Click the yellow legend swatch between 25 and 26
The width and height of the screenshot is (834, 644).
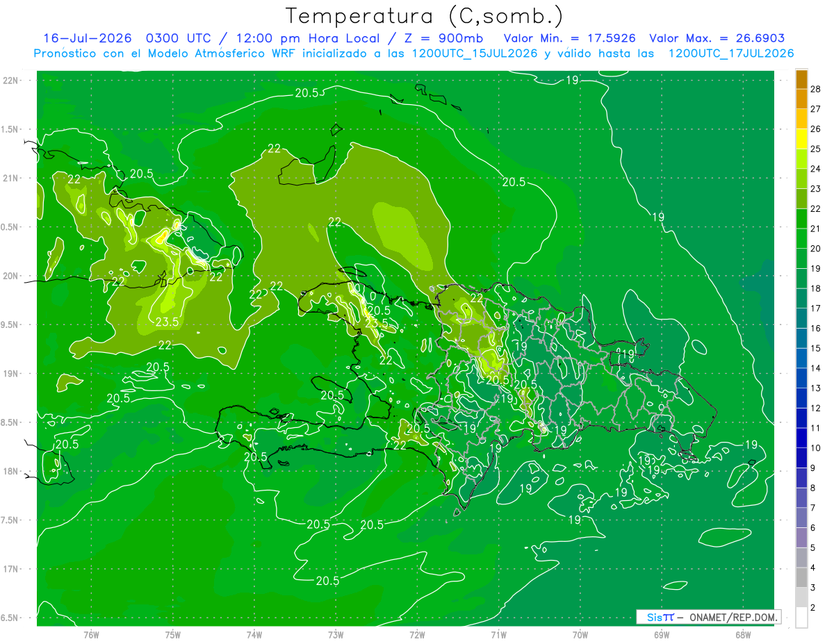[x=801, y=139]
